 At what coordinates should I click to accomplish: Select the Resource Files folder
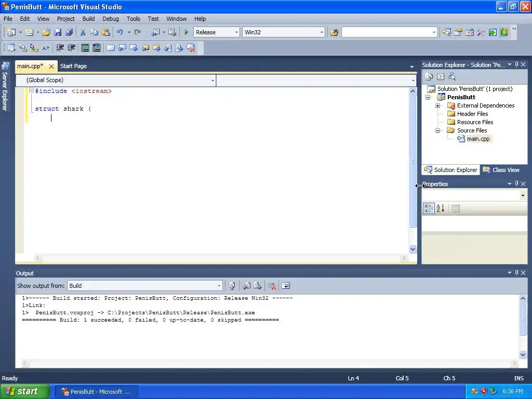click(475, 122)
